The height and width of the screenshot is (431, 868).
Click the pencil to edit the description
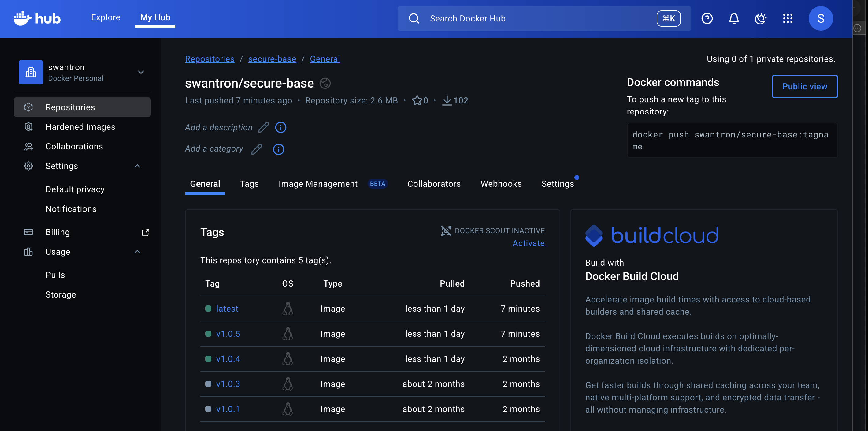[x=264, y=127]
